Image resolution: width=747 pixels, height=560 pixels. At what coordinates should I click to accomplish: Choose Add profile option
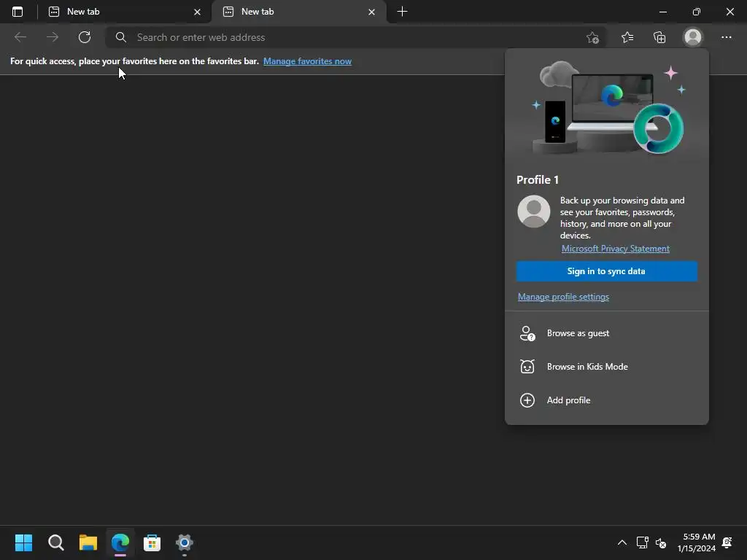pyautogui.click(x=606, y=400)
